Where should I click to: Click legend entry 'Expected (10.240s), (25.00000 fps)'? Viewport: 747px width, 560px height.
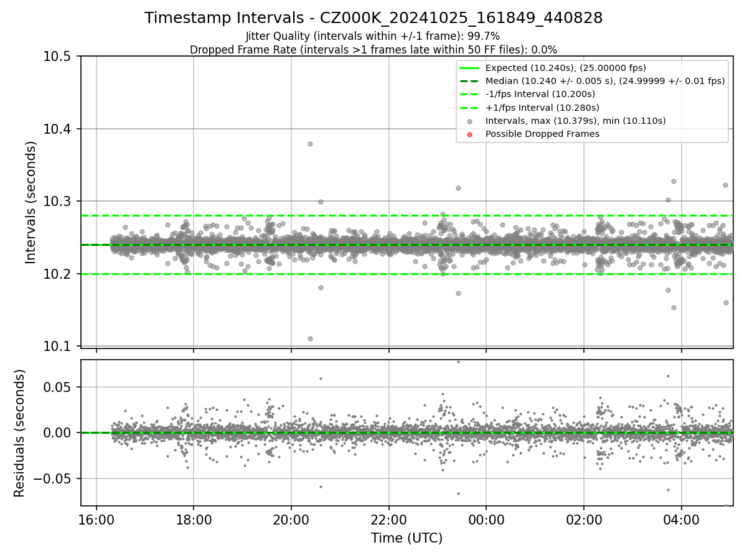(x=565, y=68)
